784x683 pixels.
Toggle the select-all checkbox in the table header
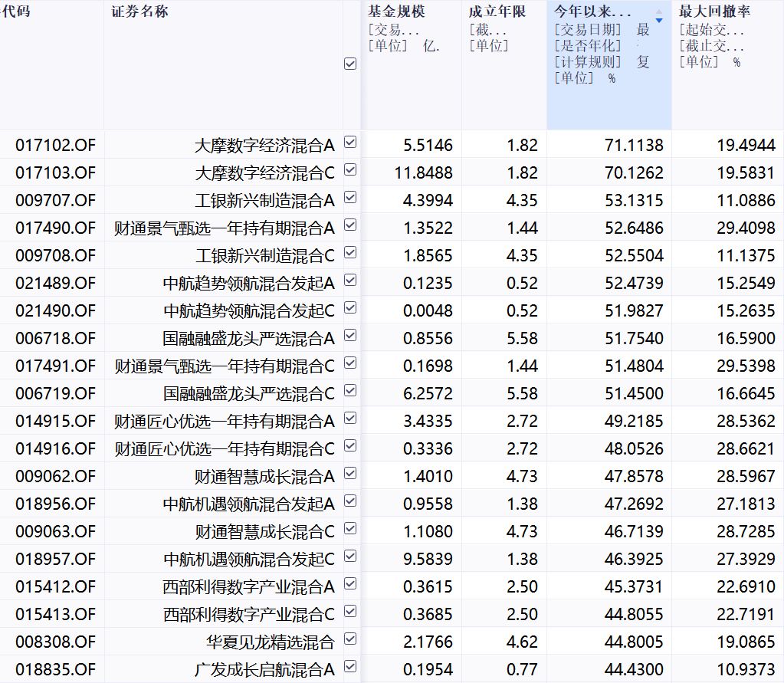[350, 64]
